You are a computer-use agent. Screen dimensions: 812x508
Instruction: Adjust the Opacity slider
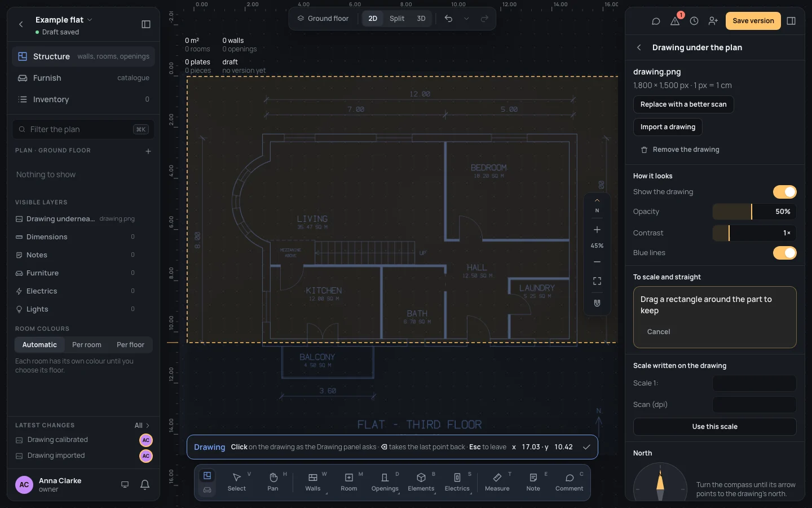[754, 212]
